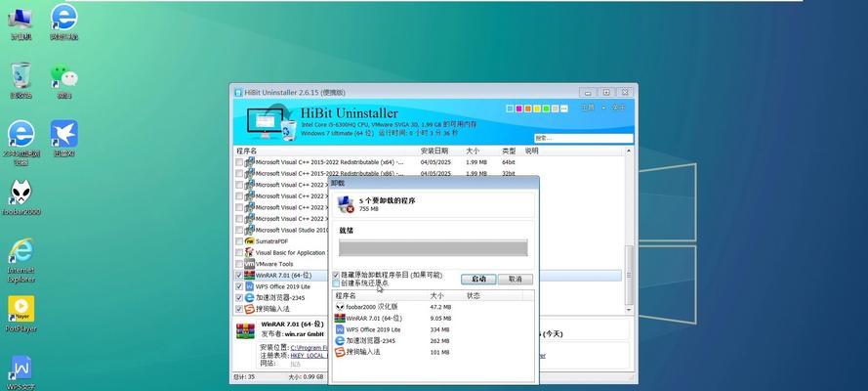Click the SumatraPDF icon in program list

(x=249, y=241)
